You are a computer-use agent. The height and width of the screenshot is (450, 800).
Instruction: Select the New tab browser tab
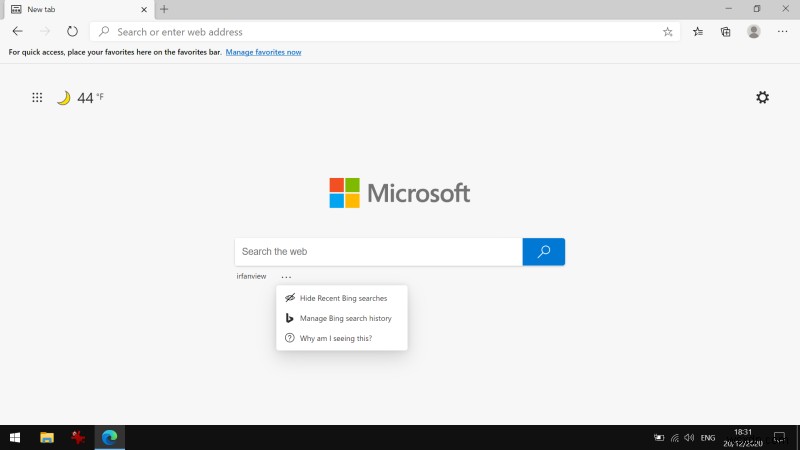(x=77, y=9)
